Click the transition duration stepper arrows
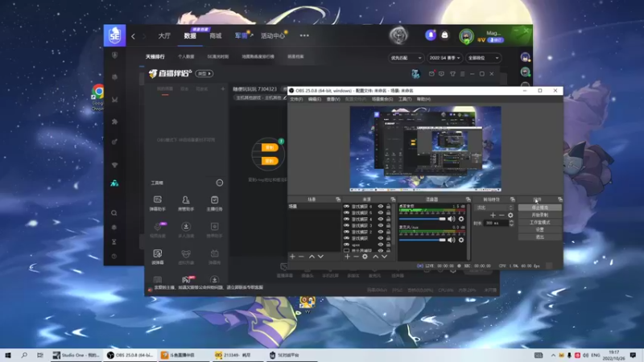644x362 pixels. click(511, 223)
